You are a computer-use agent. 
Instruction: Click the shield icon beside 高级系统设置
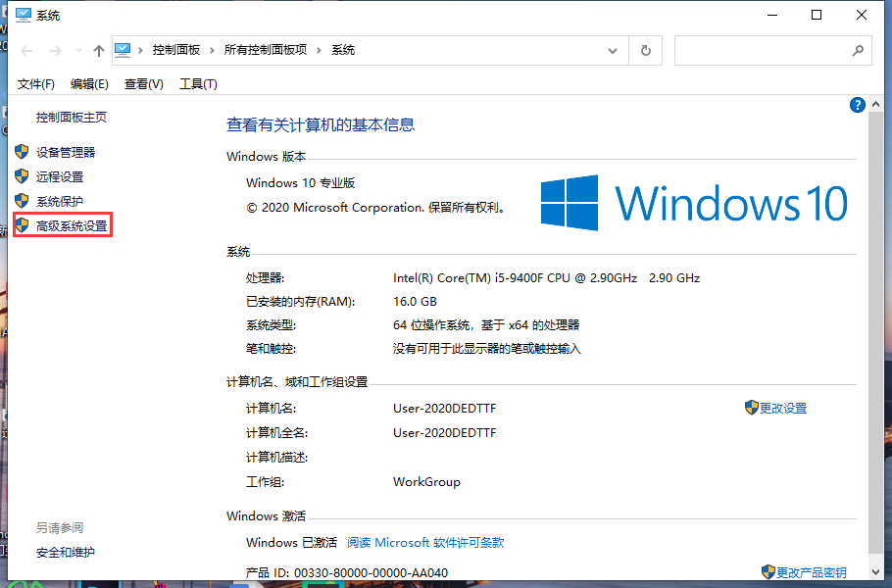pyautogui.click(x=22, y=224)
